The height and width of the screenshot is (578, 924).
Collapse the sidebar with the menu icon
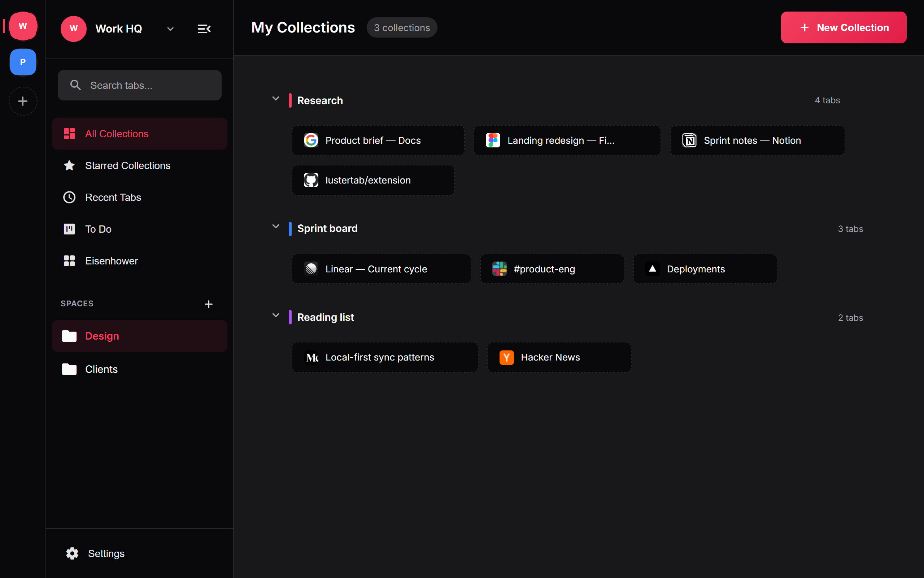(204, 29)
